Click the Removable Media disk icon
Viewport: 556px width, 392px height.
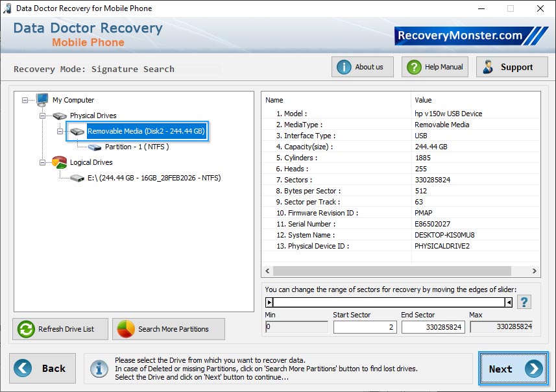pyautogui.click(x=78, y=131)
